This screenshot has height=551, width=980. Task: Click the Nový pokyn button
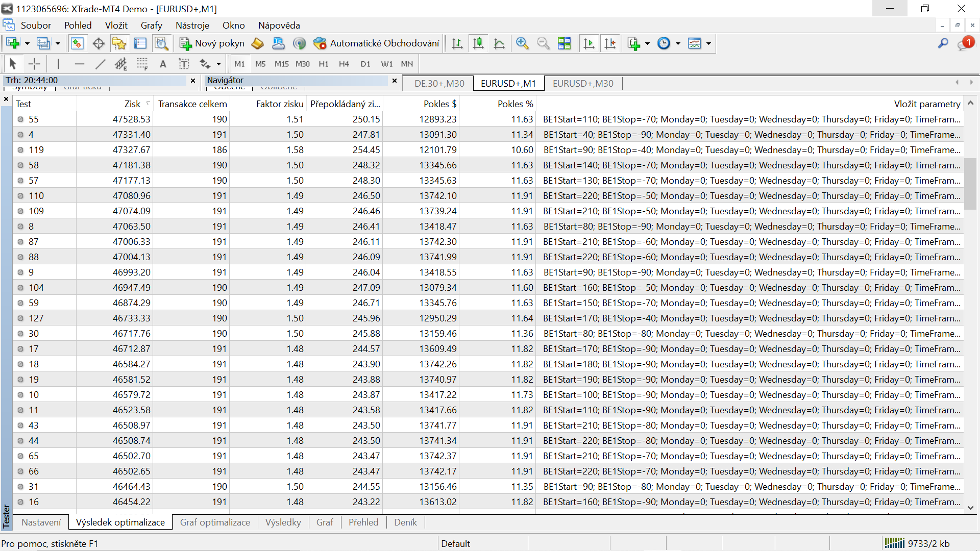pyautogui.click(x=212, y=43)
